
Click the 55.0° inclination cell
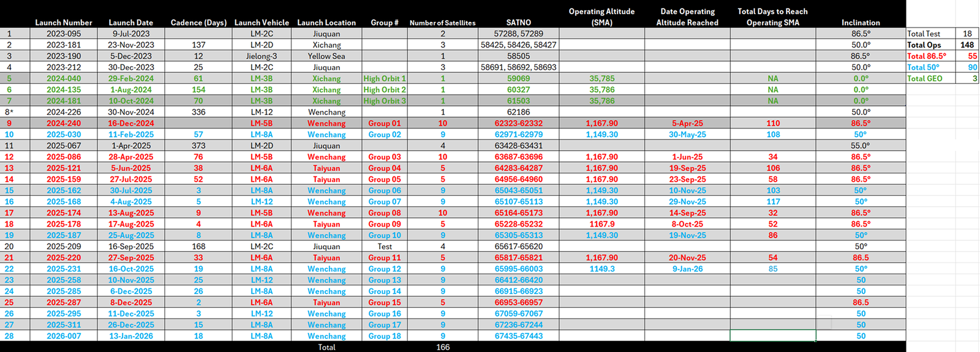click(x=861, y=146)
